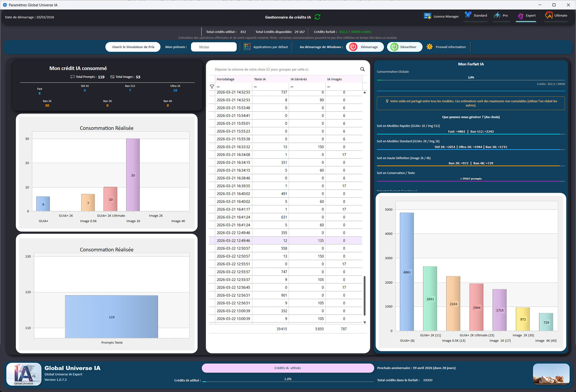Screen dimensions: 576x392
Task: Switch to the Standard plan tab
Action: coord(476,16)
